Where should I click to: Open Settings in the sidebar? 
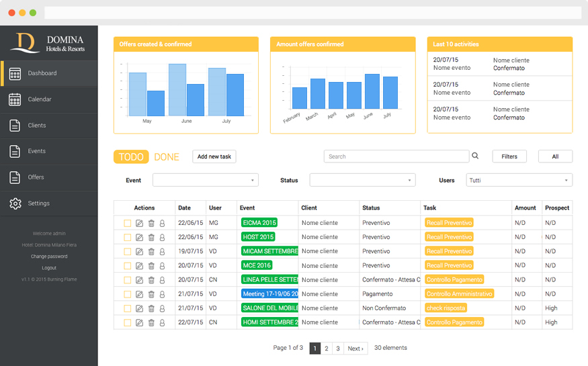pyautogui.click(x=49, y=203)
